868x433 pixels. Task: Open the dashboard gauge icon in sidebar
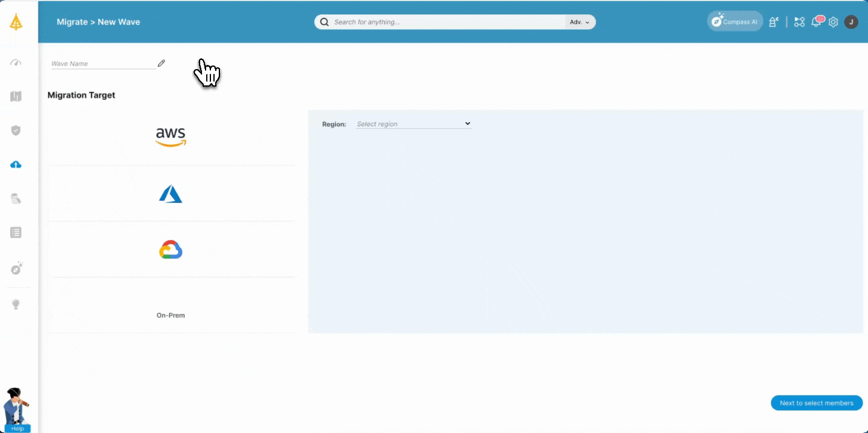click(x=16, y=63)
